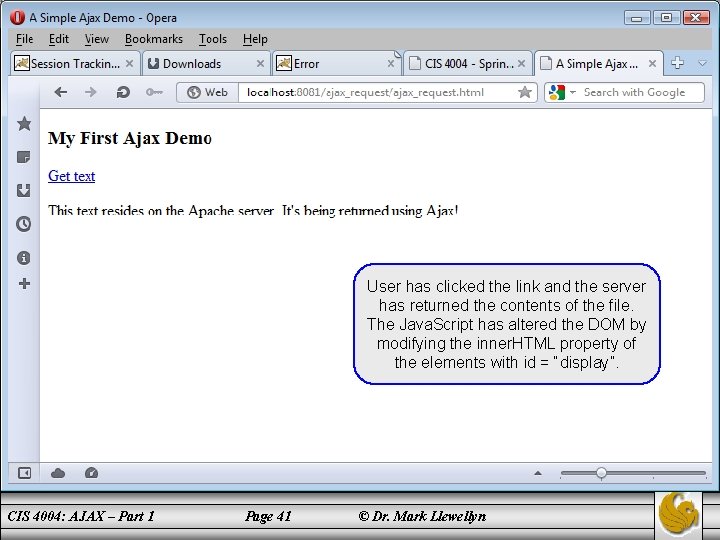Click the Opera logo icon in title bar

click(17, 17)
